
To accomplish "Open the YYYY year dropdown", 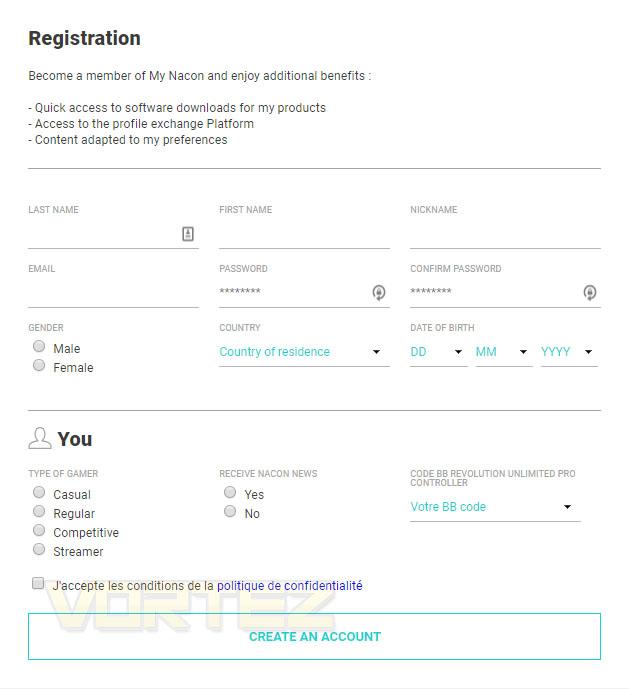I will point(569,352).
